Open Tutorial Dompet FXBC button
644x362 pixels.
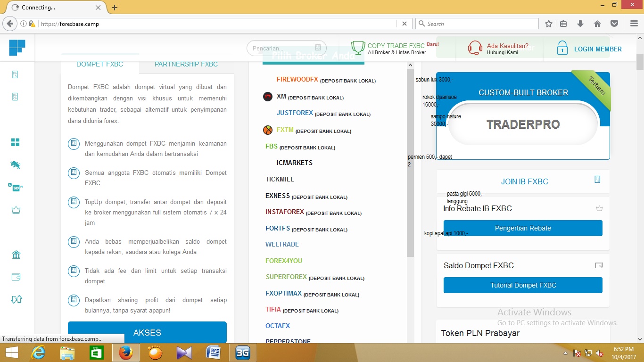click(x=523, y=285)
